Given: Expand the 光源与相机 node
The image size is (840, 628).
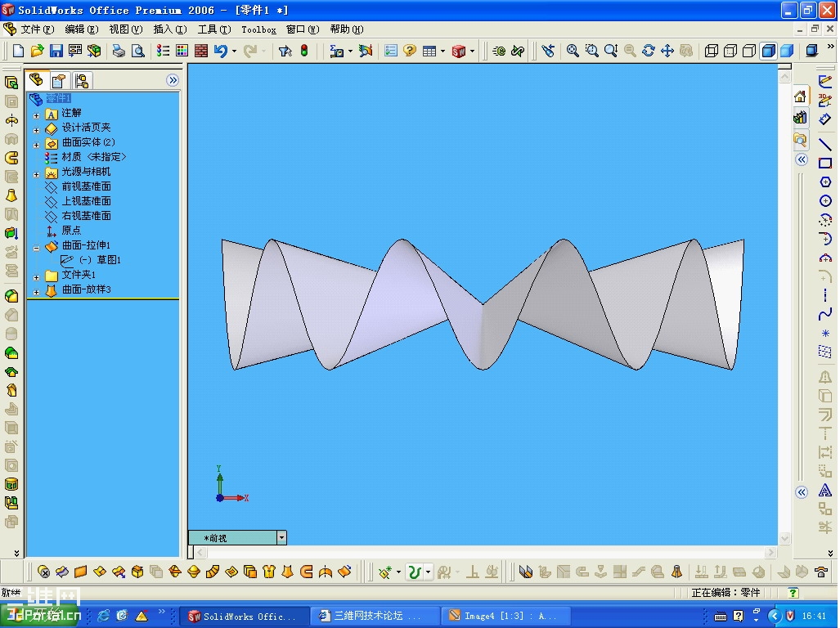Looking at the screenshot, I should click(37, 174).
